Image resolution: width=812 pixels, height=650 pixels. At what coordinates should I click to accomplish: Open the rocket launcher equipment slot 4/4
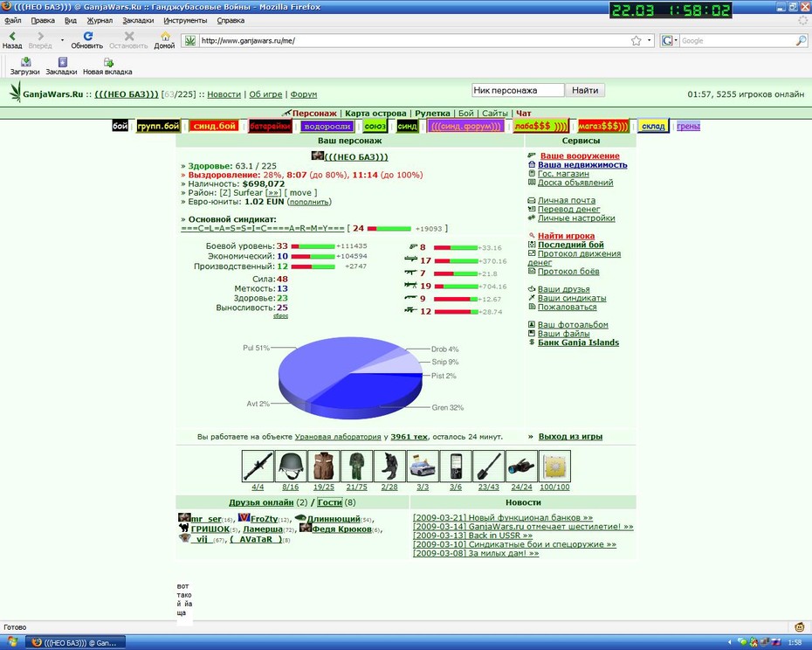click(x=258, y=466)
